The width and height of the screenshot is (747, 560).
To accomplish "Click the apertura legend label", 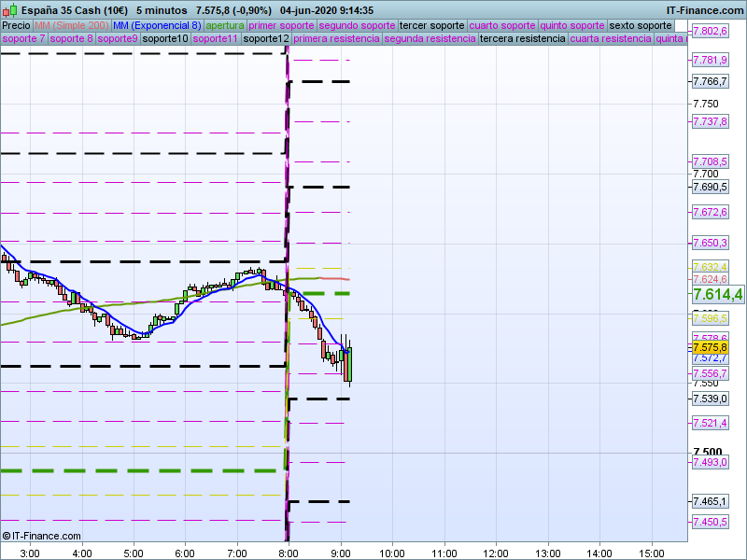I will point(225,25).
